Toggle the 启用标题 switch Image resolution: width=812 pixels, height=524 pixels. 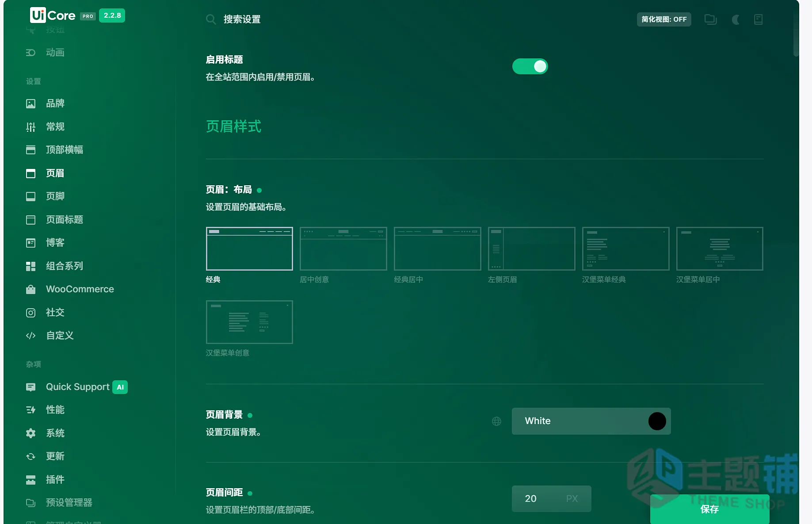tap(530, 66)
